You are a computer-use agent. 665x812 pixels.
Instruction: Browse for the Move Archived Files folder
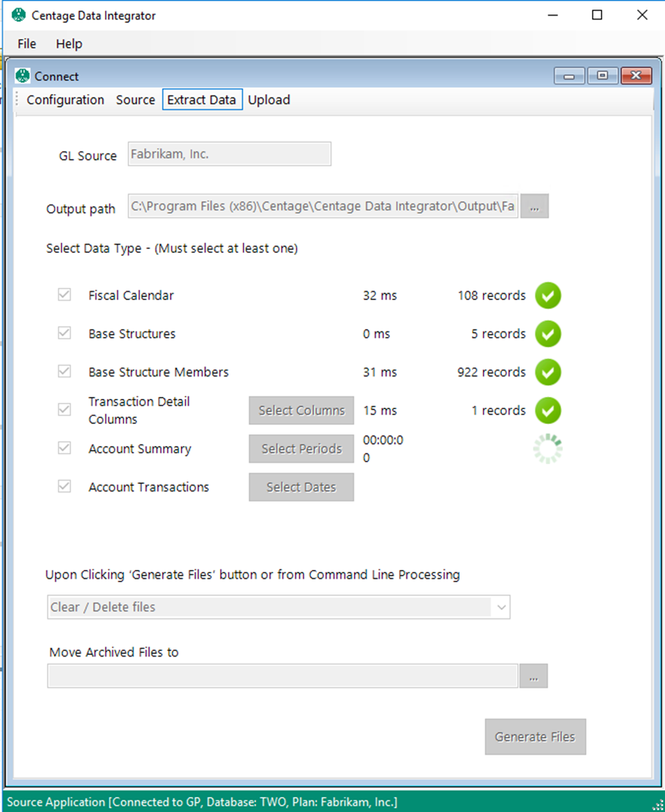click(533, 676)
